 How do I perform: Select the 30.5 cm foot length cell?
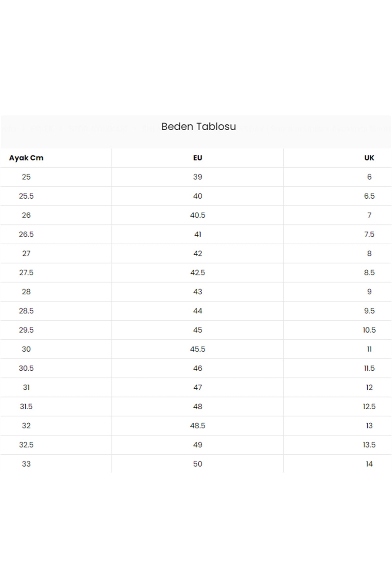point(26,368)
